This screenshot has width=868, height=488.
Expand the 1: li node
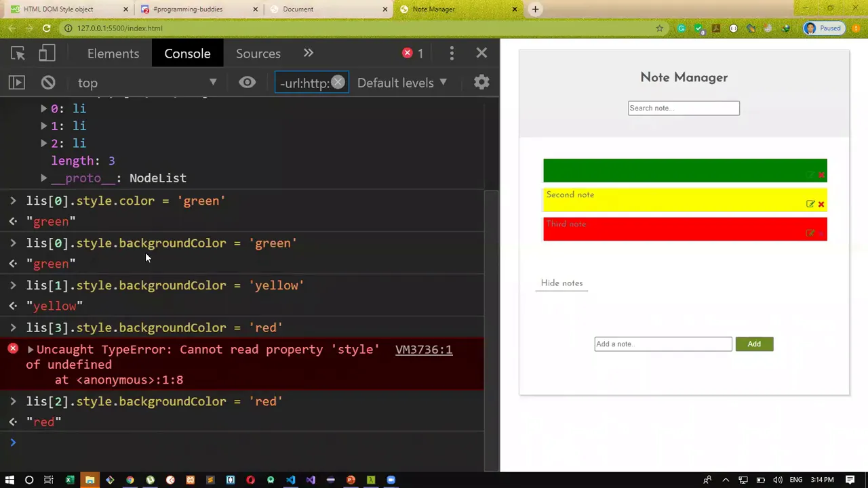coord(44,126)
